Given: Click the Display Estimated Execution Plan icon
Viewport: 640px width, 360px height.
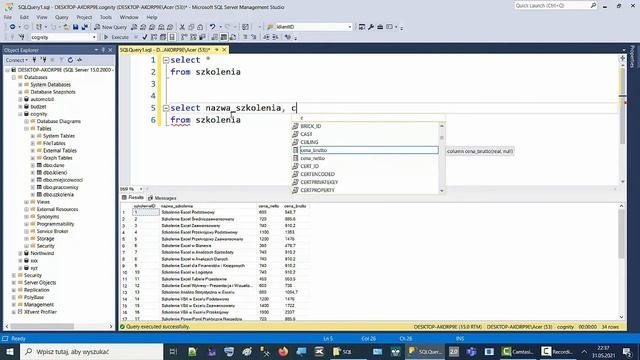Looking at the screenshot, I should pos(154,37).
